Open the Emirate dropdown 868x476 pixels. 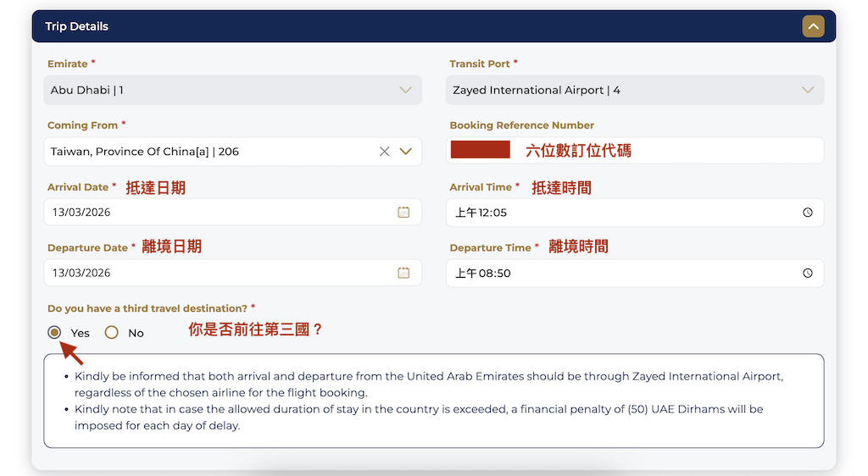pyautogui.click(x=405, y=90)
